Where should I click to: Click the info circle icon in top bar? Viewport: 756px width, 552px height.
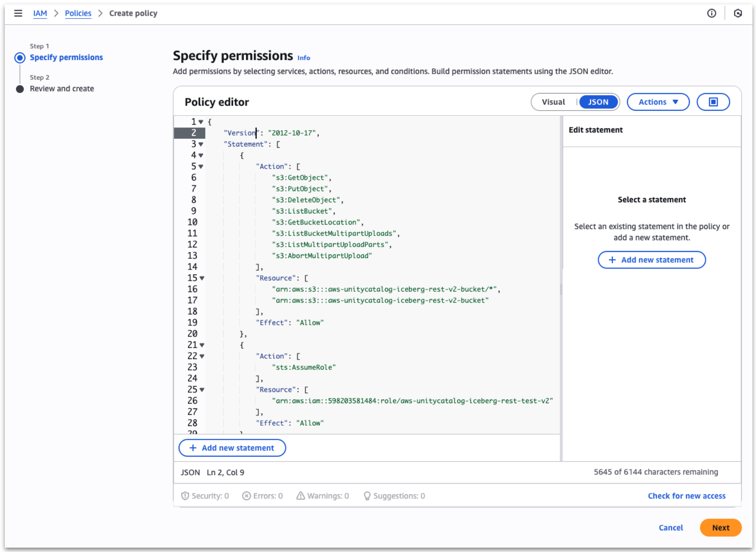click(x=711, y=13)
